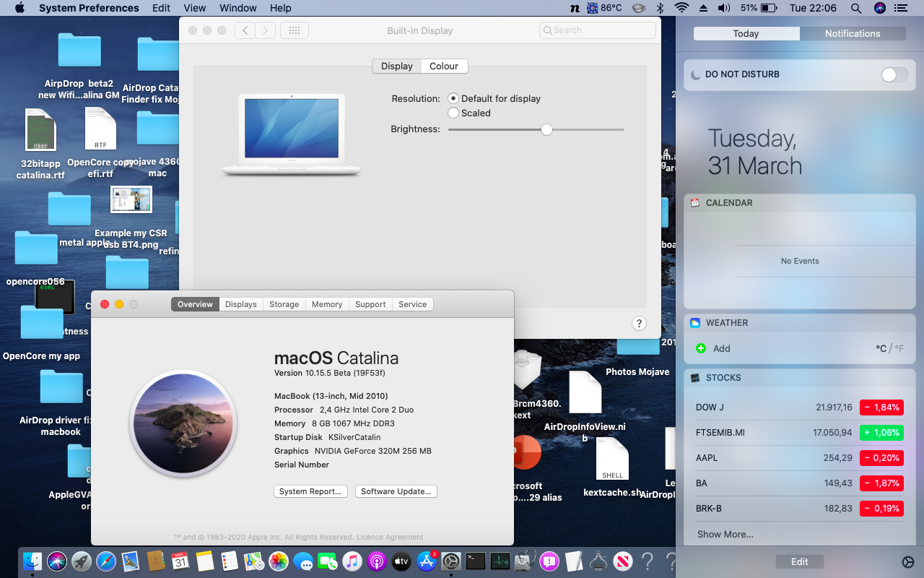Open Notification Centre settings gear

908,562
